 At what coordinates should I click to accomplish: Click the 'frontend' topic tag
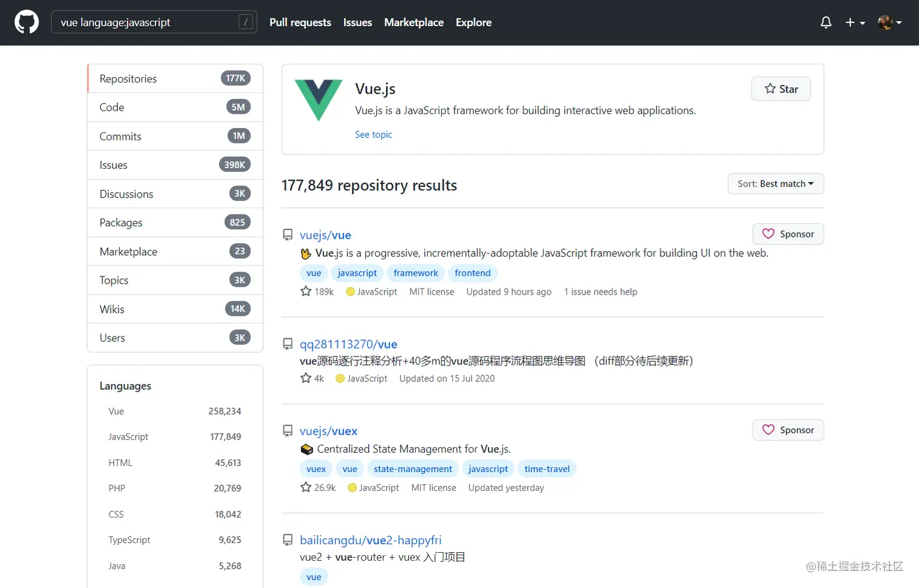[473, 273]
